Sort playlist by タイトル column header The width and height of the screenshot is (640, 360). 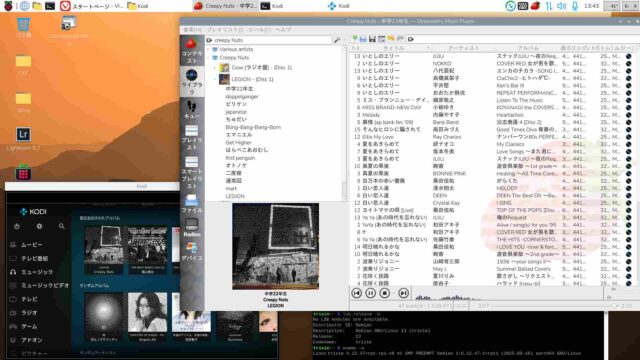[x=394, y=48]
